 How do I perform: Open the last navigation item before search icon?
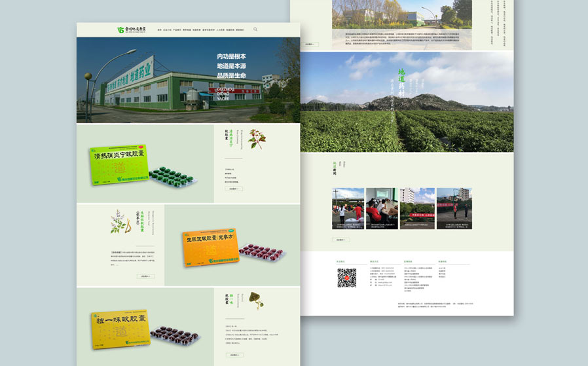240,29
